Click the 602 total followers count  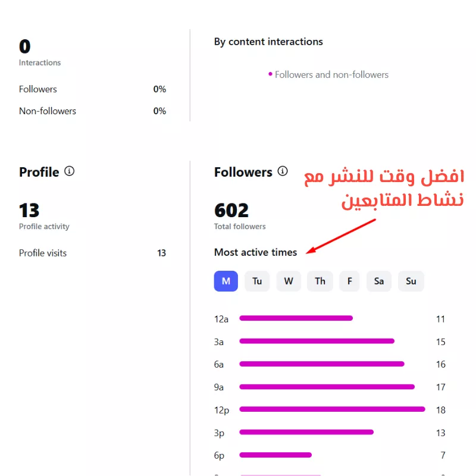[231, 210]
